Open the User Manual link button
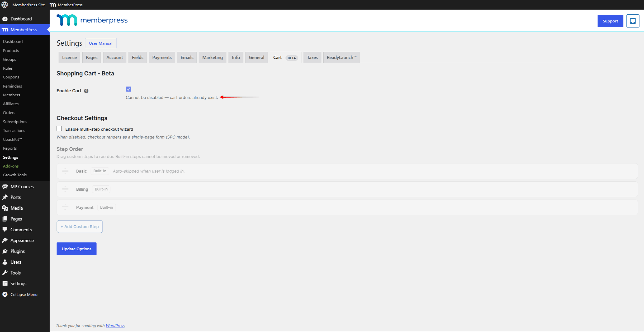The image size is (644, 332). [101, 43]
